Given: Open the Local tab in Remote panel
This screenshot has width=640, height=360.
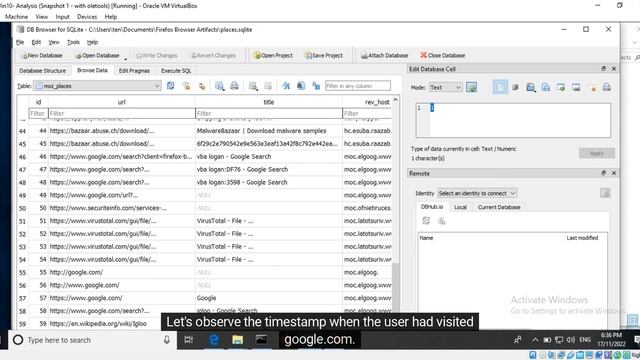Looking at the screenshot, I should (x=460, y=207).
